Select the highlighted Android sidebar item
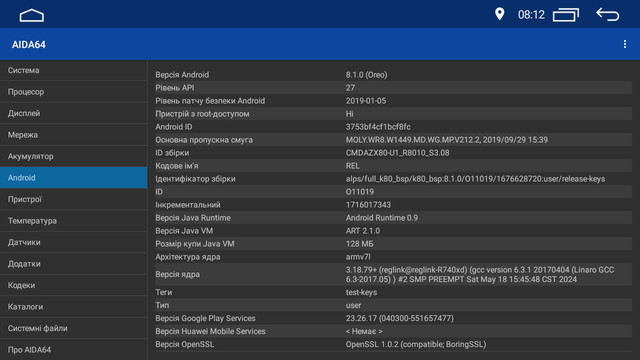Screen dimensions: 640x360 click(73, 178)
